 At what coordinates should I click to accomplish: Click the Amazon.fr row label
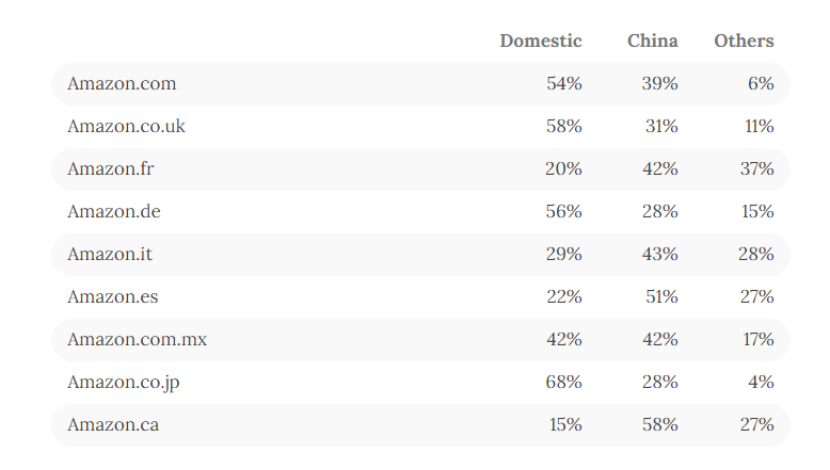tap(110, 169)
